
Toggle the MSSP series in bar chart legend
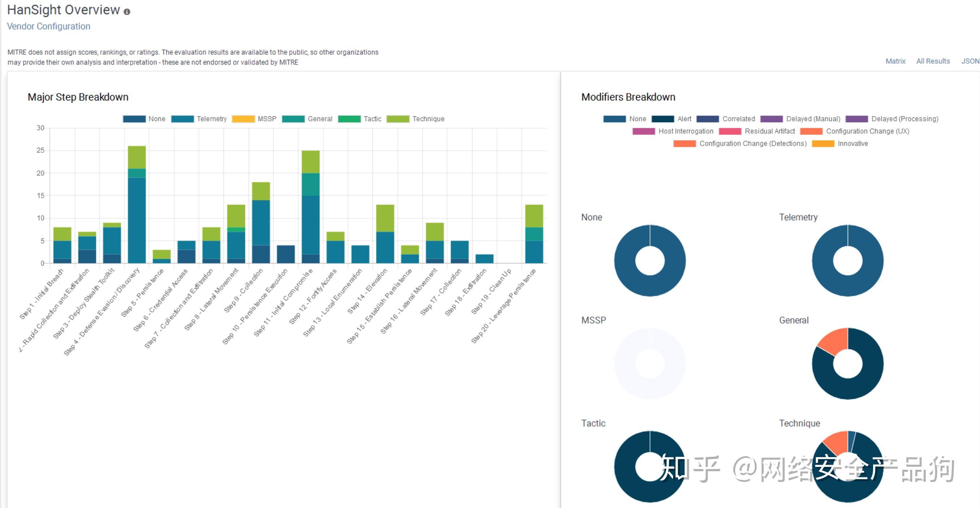[266, 119]
